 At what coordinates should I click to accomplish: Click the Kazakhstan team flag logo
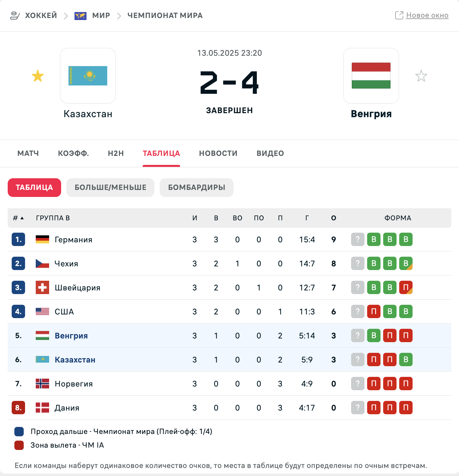(x=88, y=76)
